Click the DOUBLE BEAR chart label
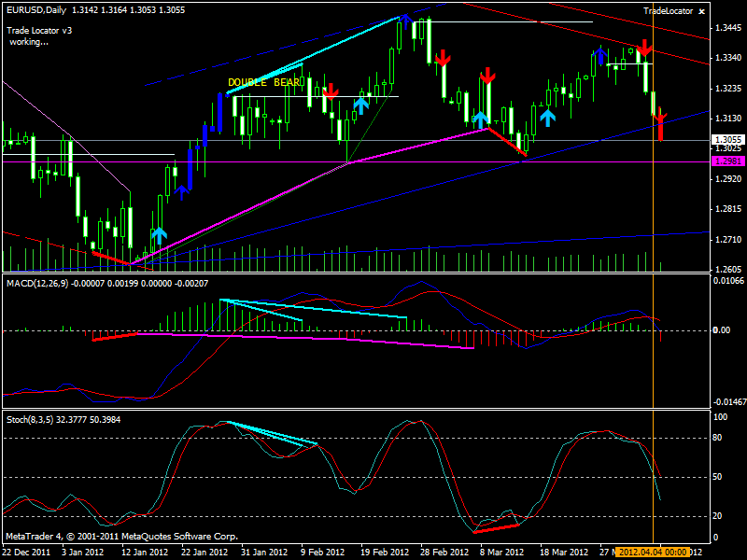The height and width of the screenshot is (560, 747). pos(264,82)
